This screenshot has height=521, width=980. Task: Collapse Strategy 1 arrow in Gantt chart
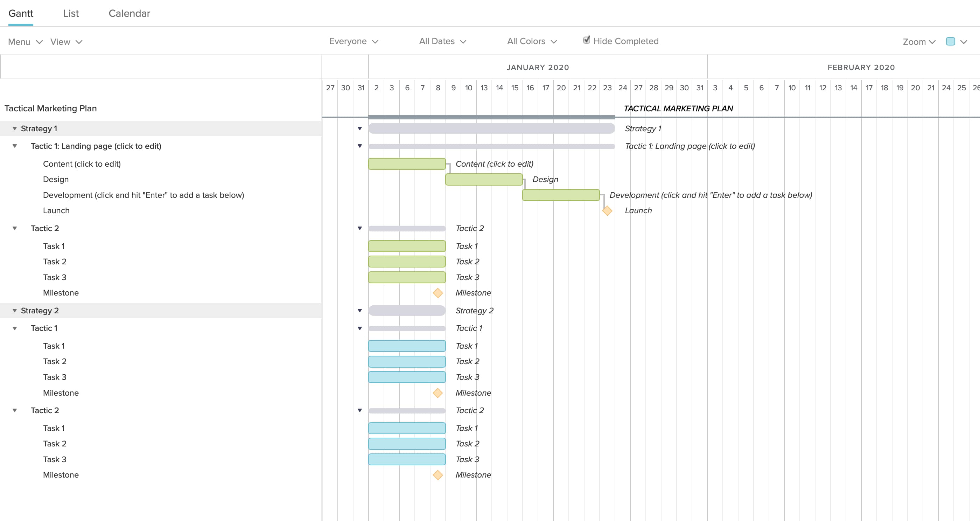[x=359, y=128]
